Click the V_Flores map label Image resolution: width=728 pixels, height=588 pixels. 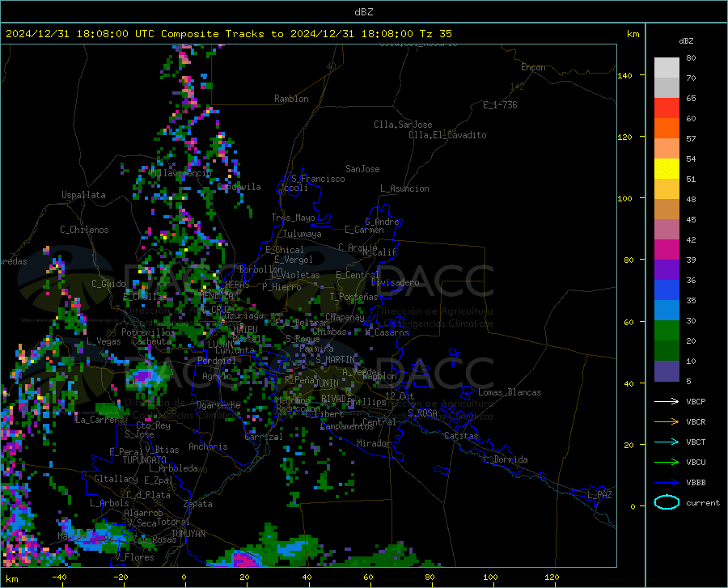[134, 557]
